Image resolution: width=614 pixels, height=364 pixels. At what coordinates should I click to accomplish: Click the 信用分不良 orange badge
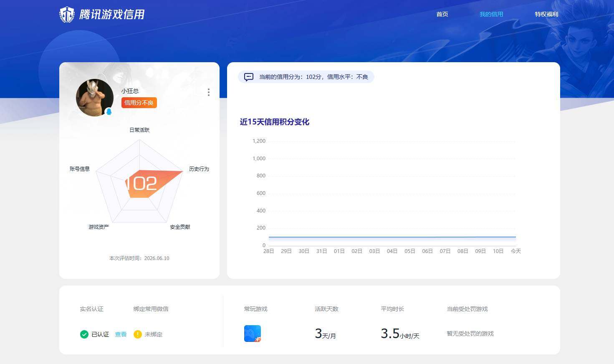tap(139, 103)
